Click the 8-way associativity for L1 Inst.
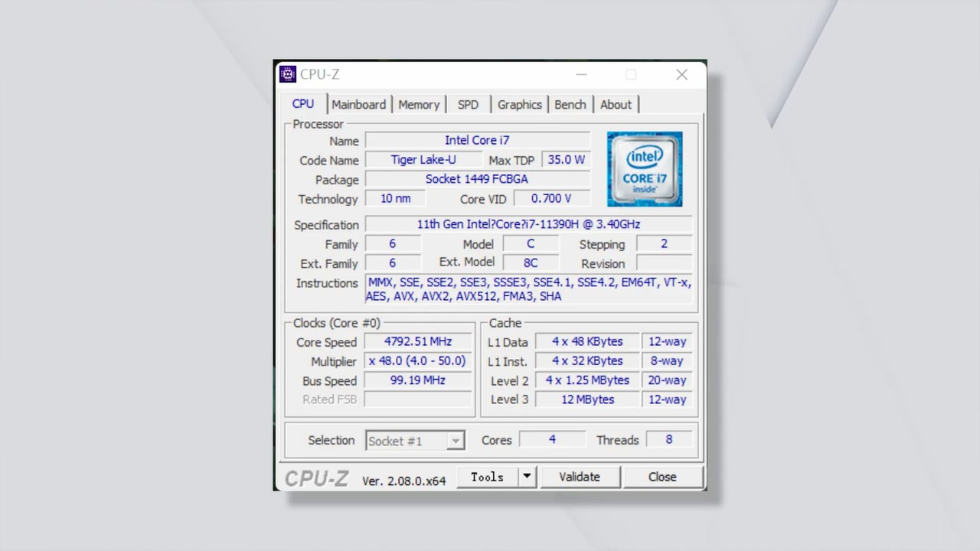 [x=667, y=360]
